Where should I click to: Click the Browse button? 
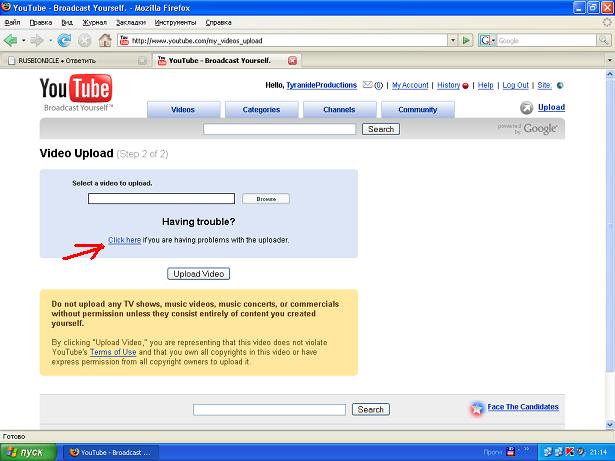click(266, 199)
